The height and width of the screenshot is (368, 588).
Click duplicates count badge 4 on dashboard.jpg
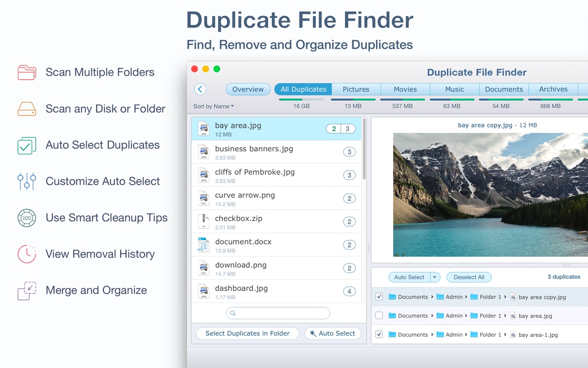coord(349,291)
